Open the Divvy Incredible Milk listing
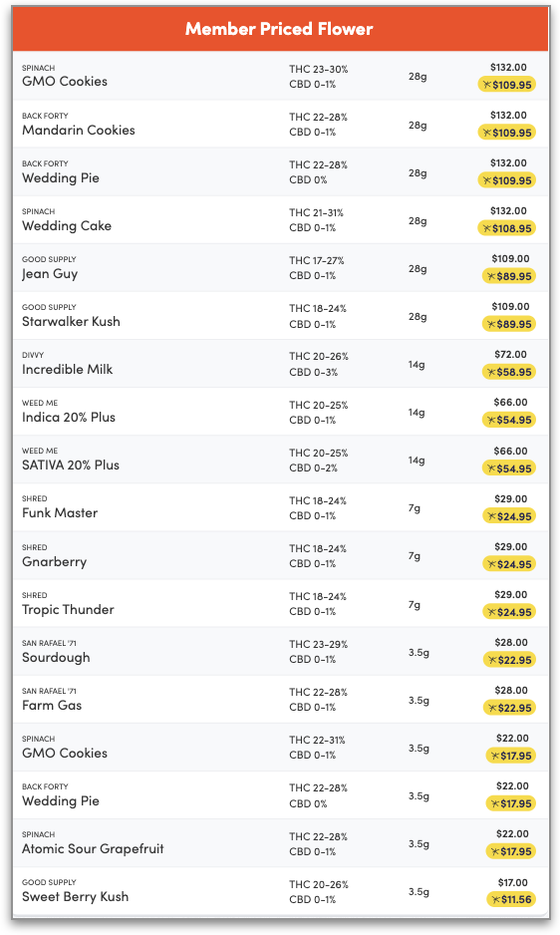 coord(280,364)
